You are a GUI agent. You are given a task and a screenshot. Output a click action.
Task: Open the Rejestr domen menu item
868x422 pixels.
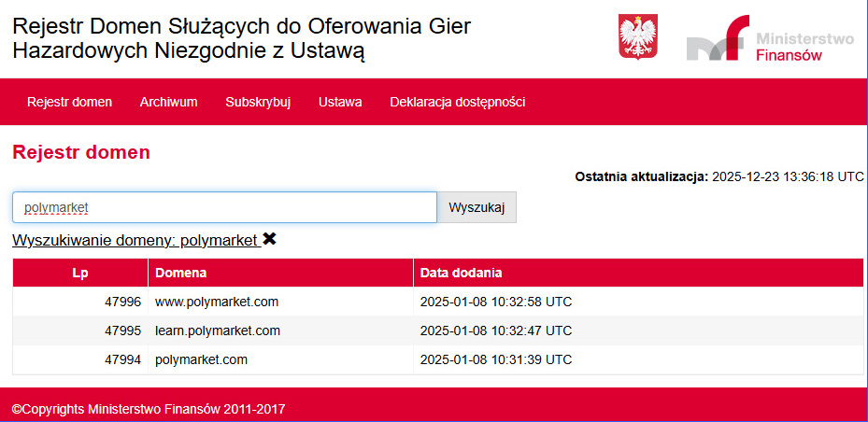point(70,103)
